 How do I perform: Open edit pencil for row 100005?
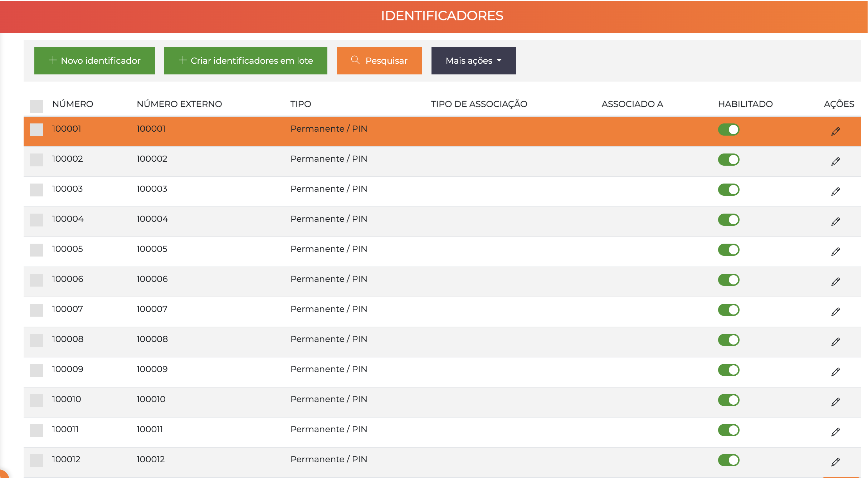(x=835, y=252)
